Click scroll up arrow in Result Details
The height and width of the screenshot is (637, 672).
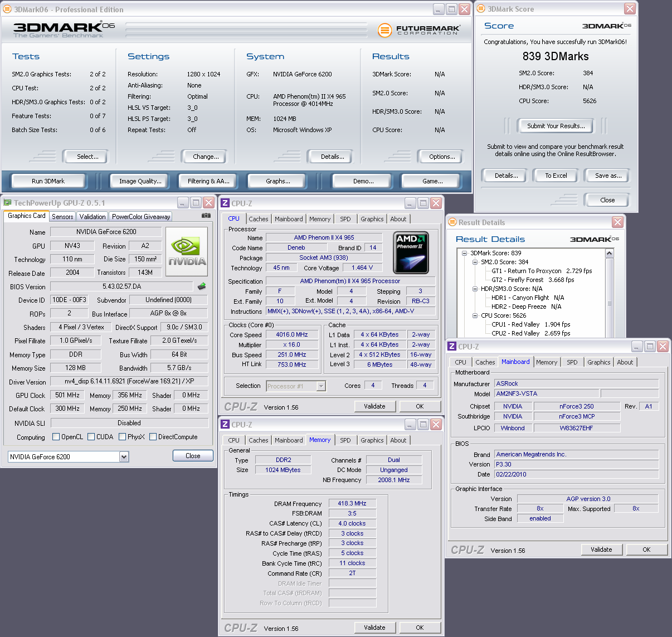610,253
